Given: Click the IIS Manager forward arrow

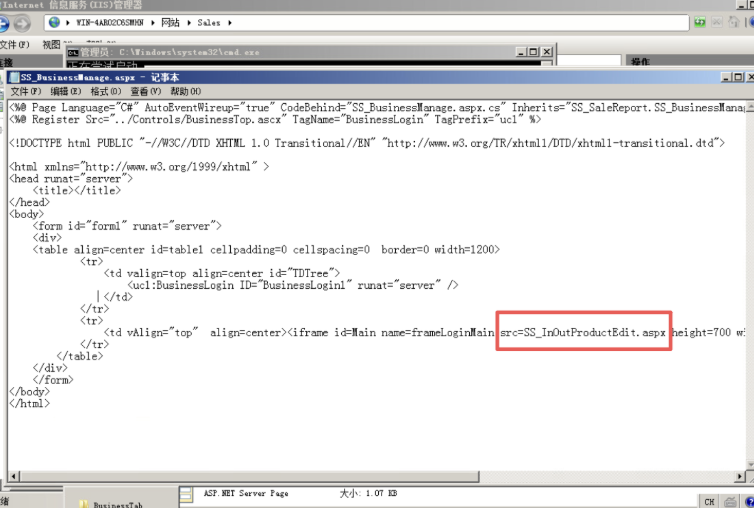Looking at the screenshot, I should (x=22, y=23).
